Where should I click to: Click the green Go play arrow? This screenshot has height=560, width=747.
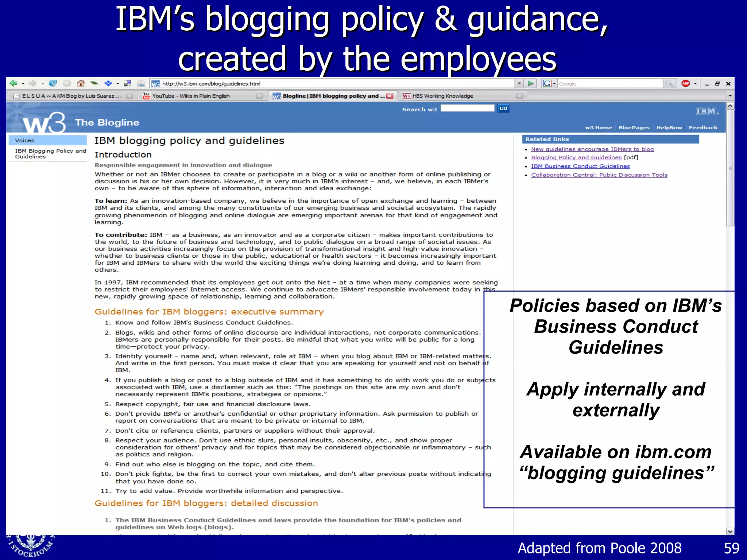pyautogui.click(x=531, y=83)
